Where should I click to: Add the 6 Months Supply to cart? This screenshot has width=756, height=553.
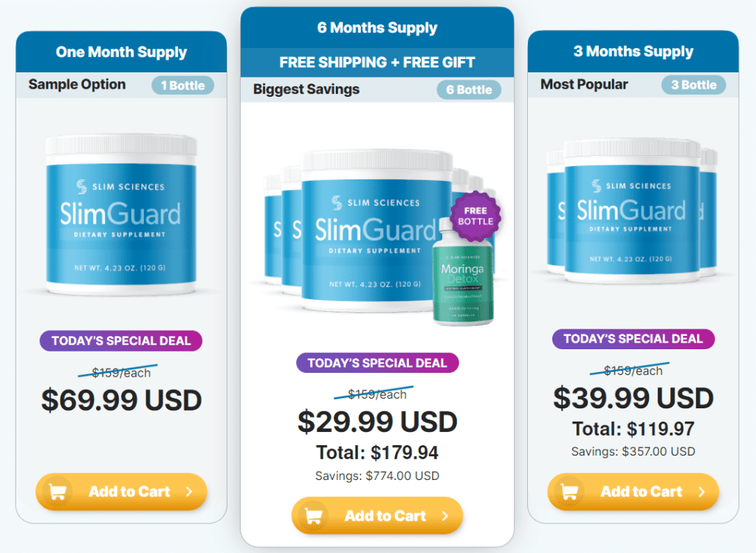[x=377, y=516]
